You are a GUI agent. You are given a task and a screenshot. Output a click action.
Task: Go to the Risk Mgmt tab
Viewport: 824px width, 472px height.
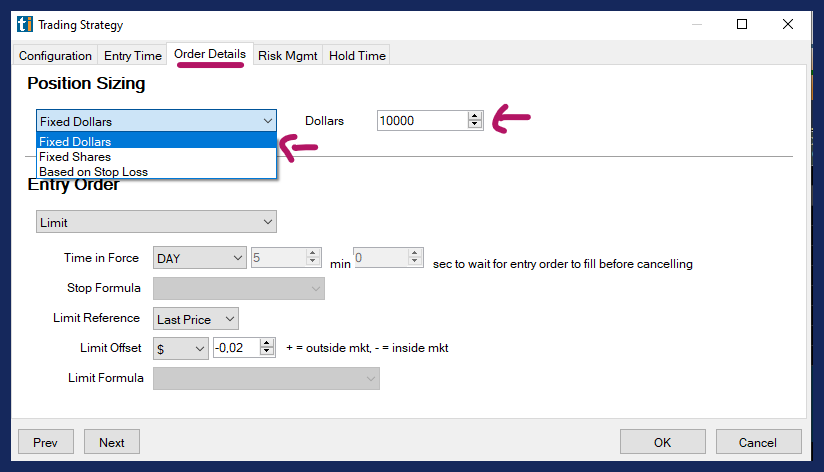tap(287, 56)
